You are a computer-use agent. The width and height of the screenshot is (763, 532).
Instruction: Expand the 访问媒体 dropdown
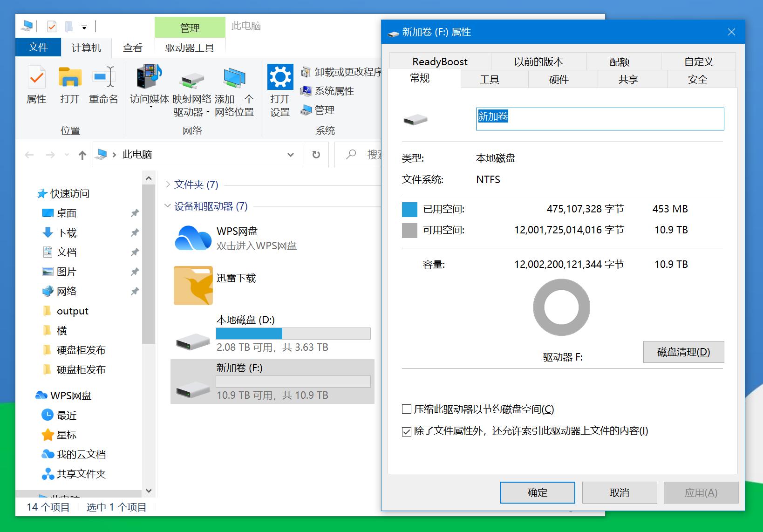(150, 106)
